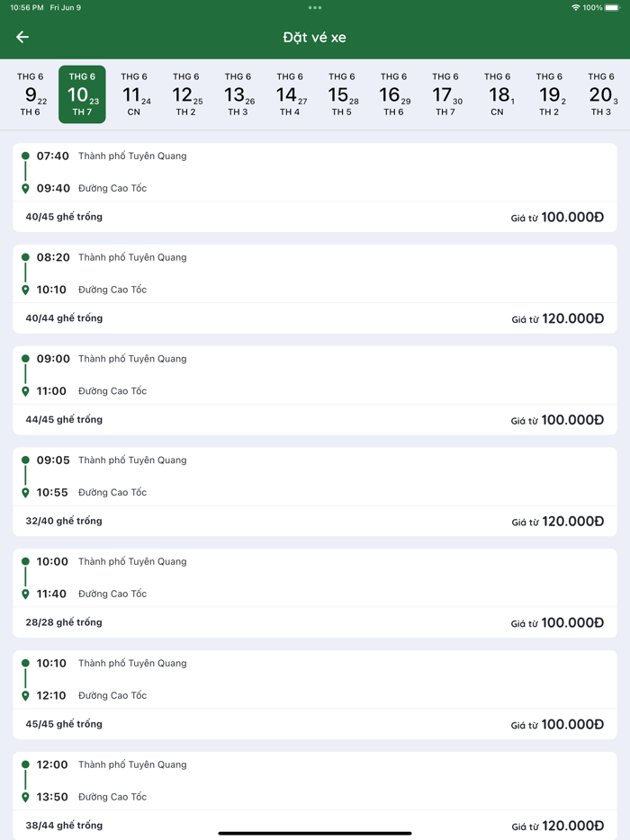Viewport: 630px width, 840px height.
Task: Select date tab 20 June (TH 3)
Action: 601,94
